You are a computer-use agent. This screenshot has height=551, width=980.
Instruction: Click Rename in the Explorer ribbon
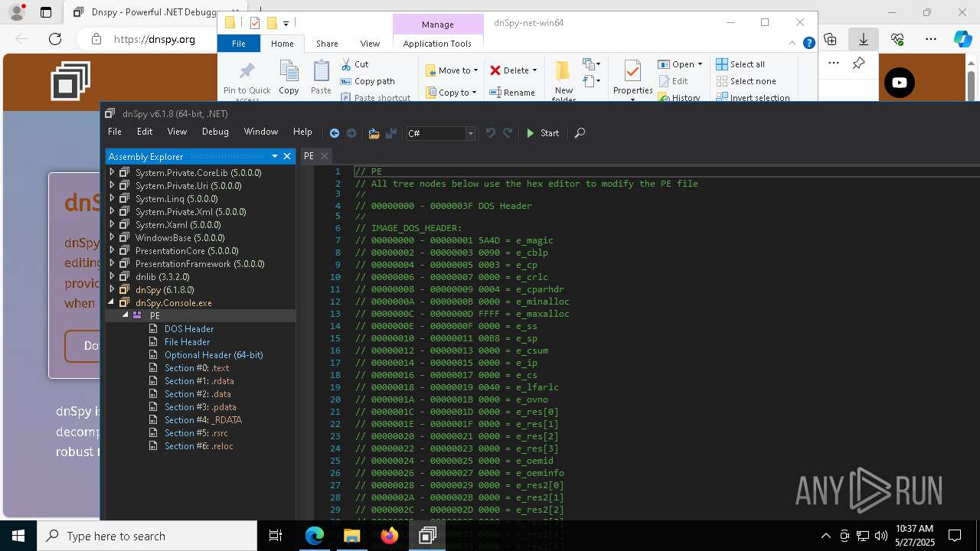coord(512,93)
